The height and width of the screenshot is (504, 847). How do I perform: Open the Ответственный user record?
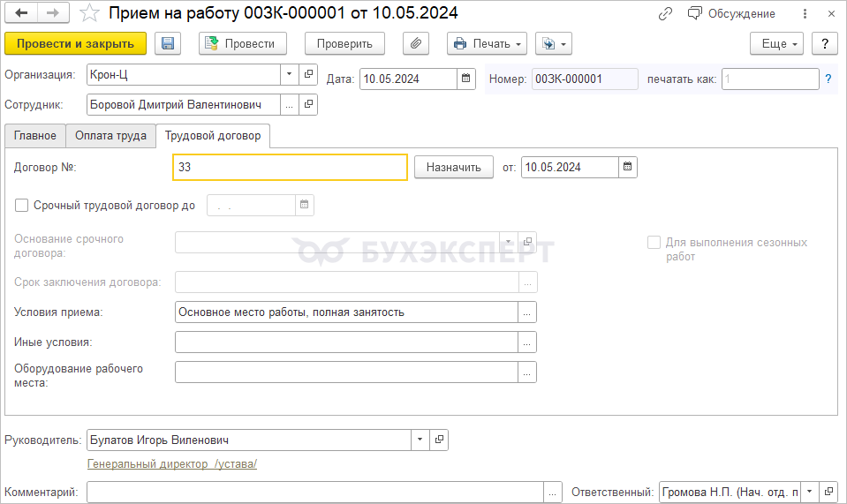tap(828, 493)
